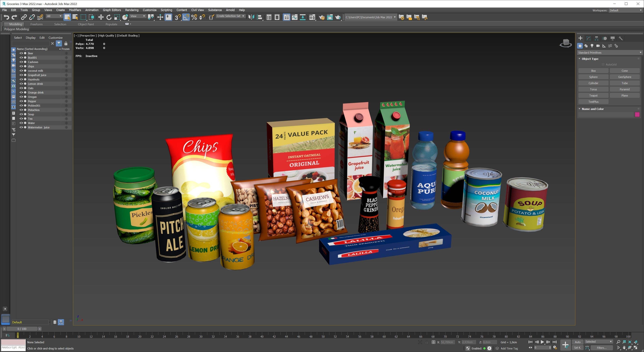Viewport: 644px width, 352px height.
Task: Click the Cylinder primitive button
Action: coord(593,83)
